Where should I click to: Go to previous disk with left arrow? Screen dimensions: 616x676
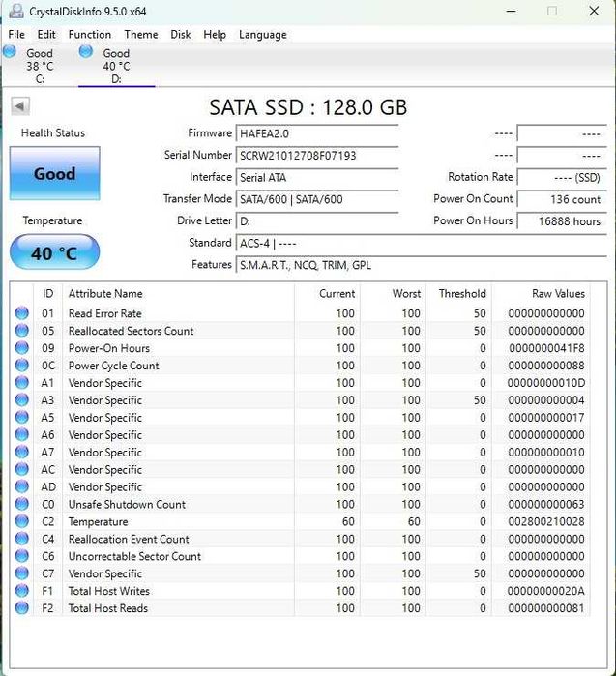[20, 106]
